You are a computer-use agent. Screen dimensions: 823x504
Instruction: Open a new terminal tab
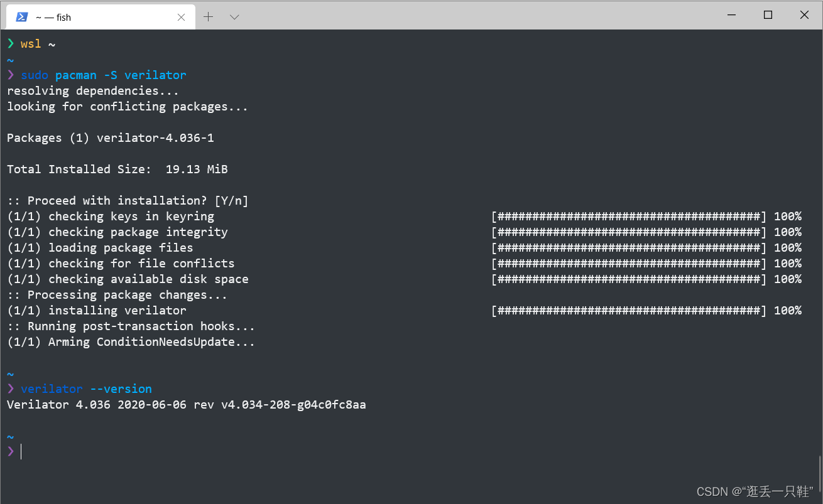[x=208, y=17]
